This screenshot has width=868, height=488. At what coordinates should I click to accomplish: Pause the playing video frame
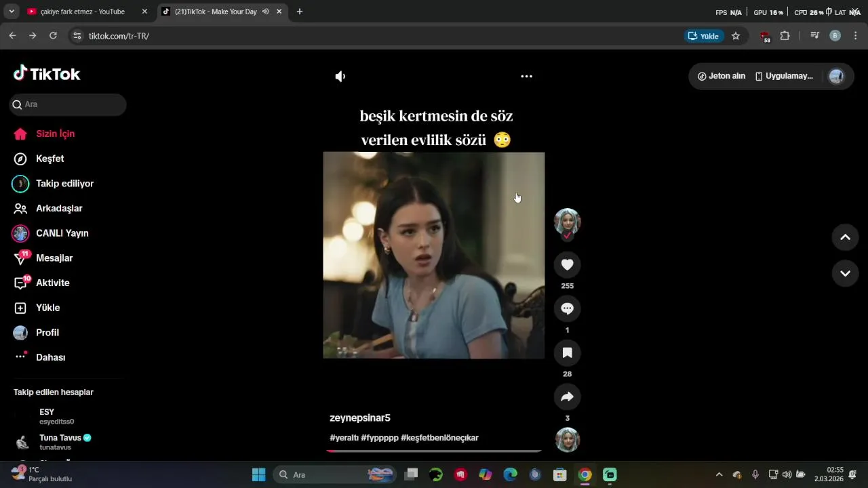click(434, 255)
